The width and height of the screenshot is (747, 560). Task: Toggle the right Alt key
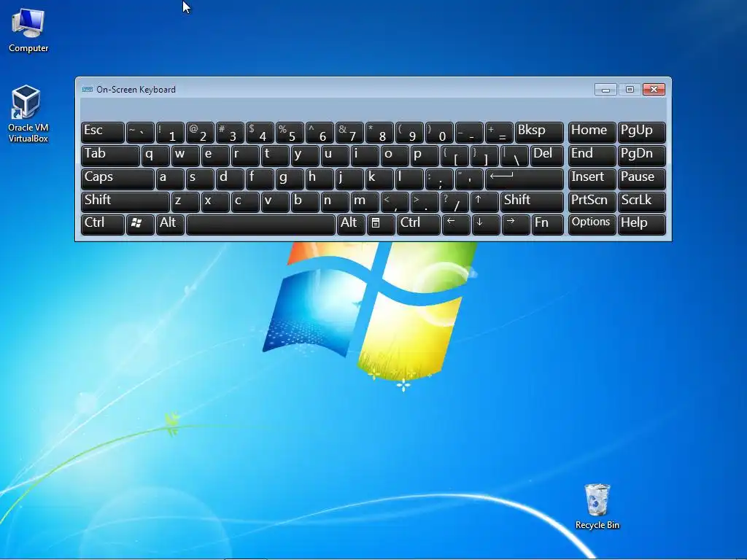click(351, 225)
